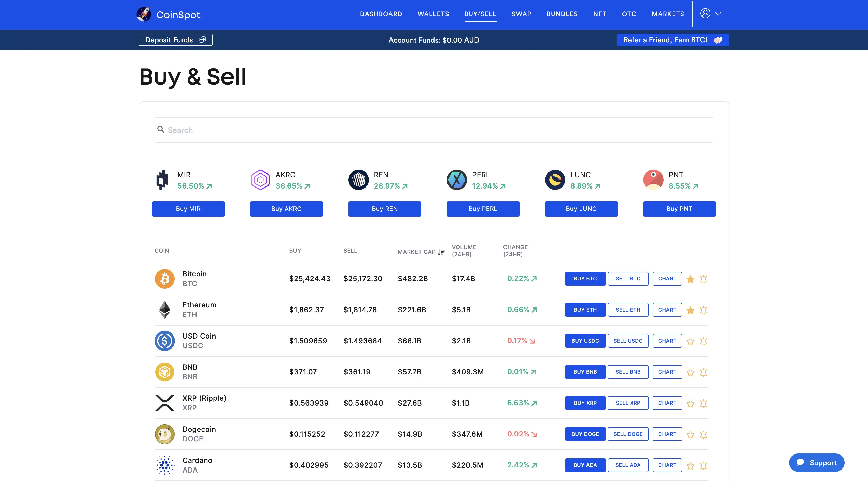
Task: Click the market cap sort icon
Action: point(441,252)
